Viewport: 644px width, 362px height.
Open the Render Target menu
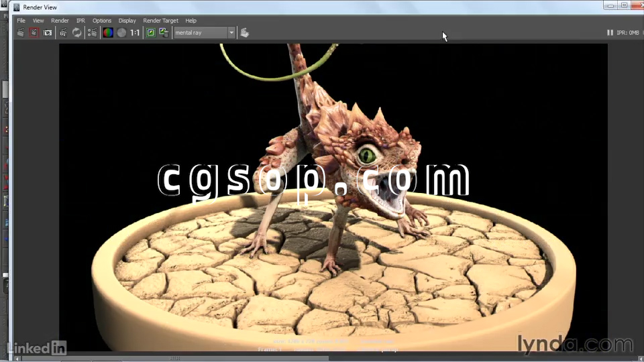point(160,21)
